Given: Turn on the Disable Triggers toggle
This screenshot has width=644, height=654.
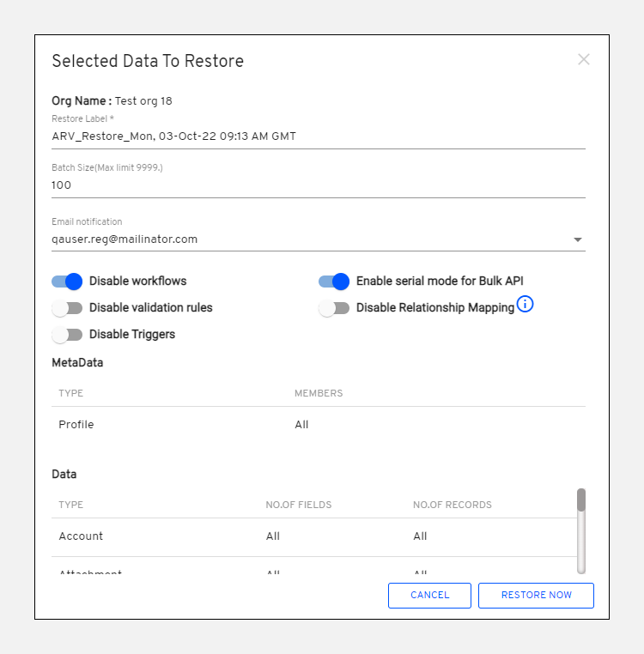Looking at the screenshot, I should tap(67, 335).
